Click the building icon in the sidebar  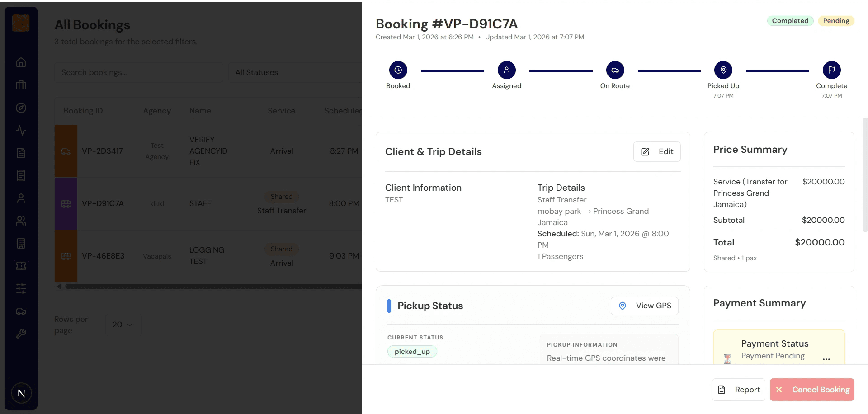click(x=21, y=243)
